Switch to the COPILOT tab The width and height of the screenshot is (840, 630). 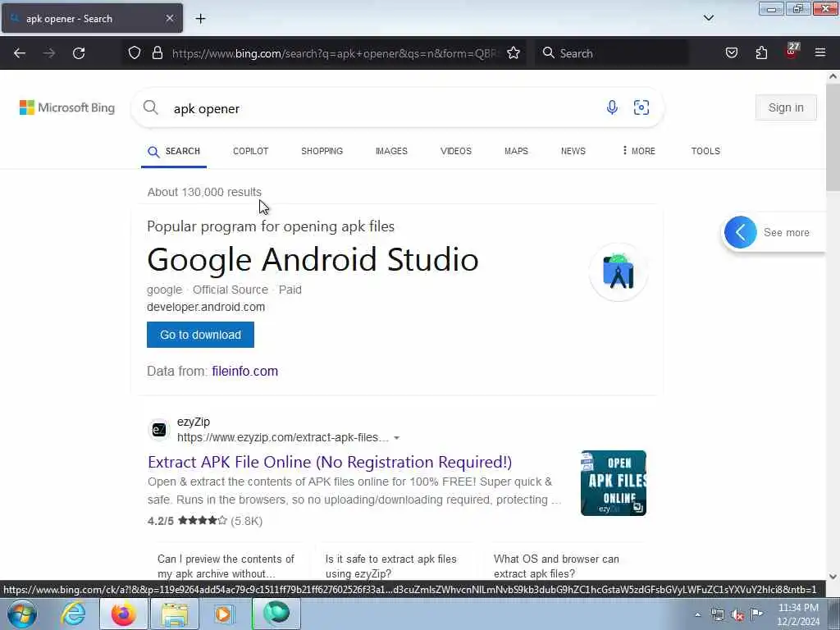[x=251, y=151]
